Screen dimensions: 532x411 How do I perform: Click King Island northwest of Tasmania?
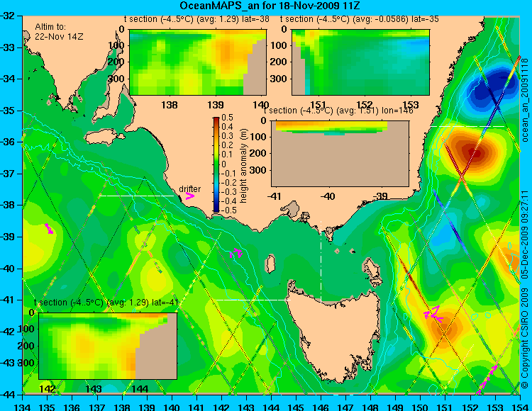pyautogui.click(x=270, y=264)
